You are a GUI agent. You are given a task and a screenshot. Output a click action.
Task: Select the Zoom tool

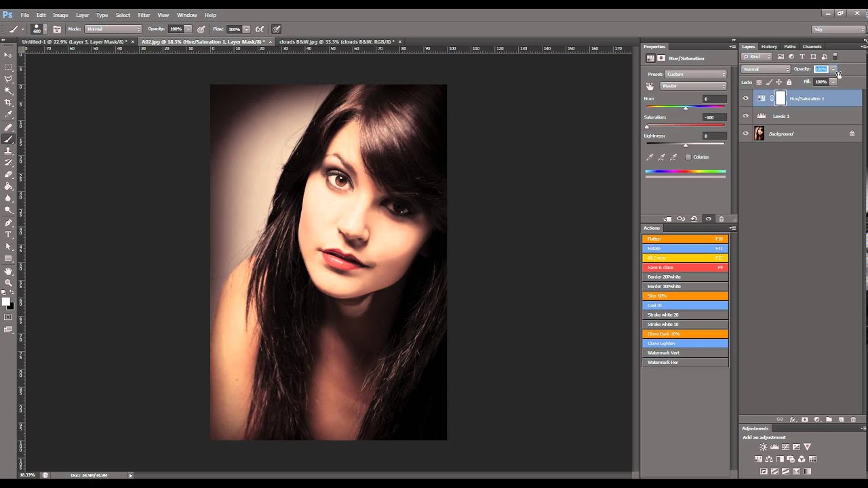(x=8, y=283)
